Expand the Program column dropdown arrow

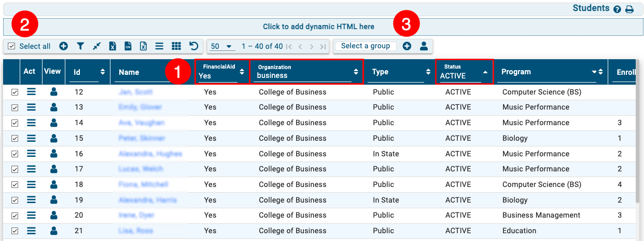point(594,72)
